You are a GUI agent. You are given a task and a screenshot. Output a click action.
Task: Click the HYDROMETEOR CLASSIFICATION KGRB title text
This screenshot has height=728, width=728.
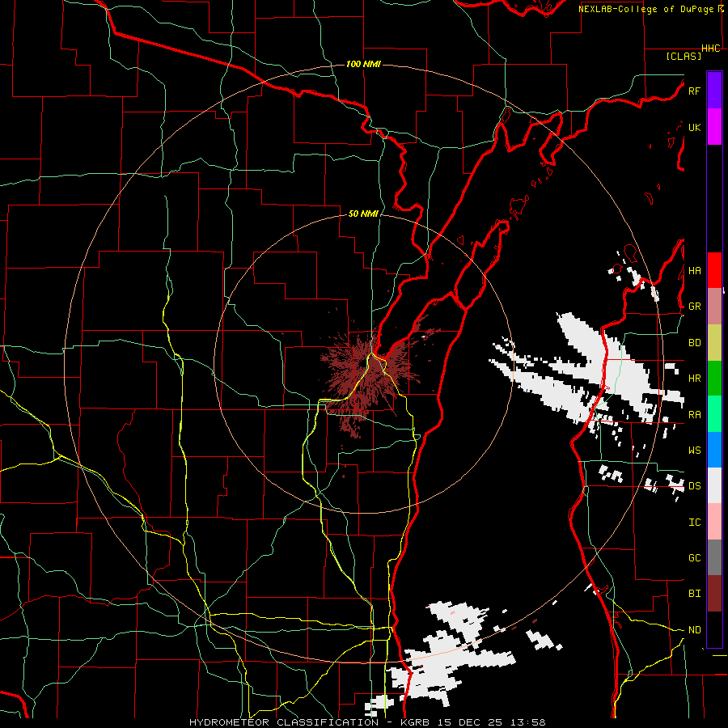(x=367, y=722)
